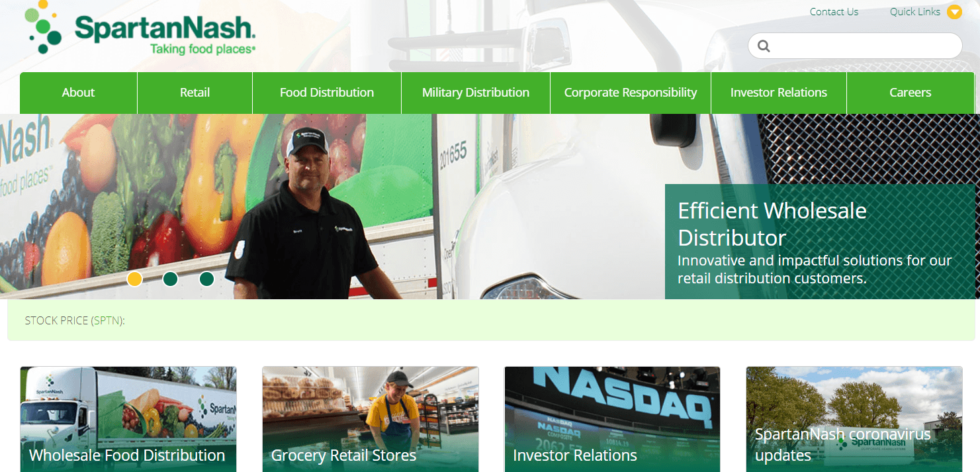Viewport: 980px width, 472px height.
Task: Click the Efficient Wholesale Distributor heading
Action: pyautogui.click(x=772, y=224)
